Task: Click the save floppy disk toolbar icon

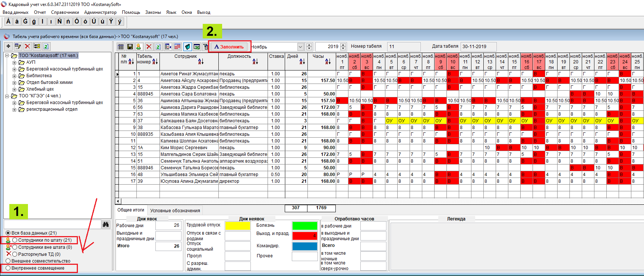Action: [x=130, y=47]
